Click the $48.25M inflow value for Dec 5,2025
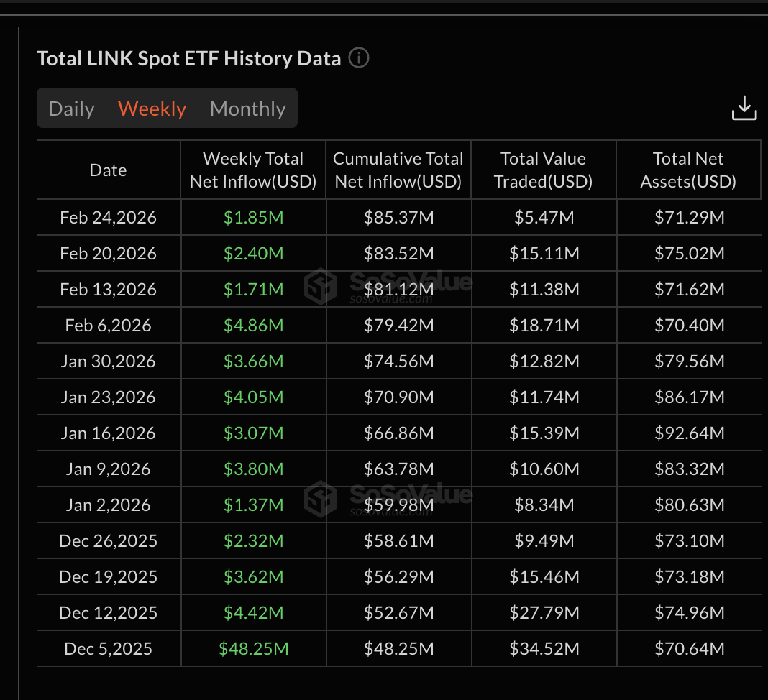This screenshot has height=700, width=768. pyautogui.click(x=253, y=648)
